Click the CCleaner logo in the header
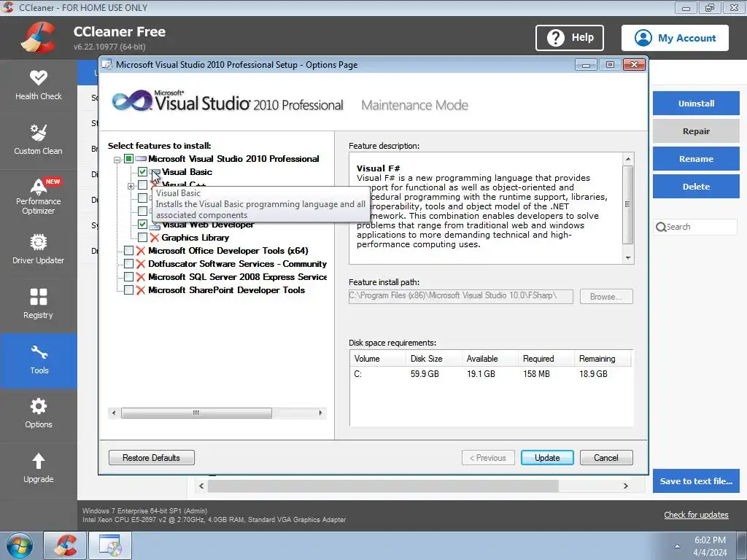Viewport: 747px width, 560px height. coord(38,38)
